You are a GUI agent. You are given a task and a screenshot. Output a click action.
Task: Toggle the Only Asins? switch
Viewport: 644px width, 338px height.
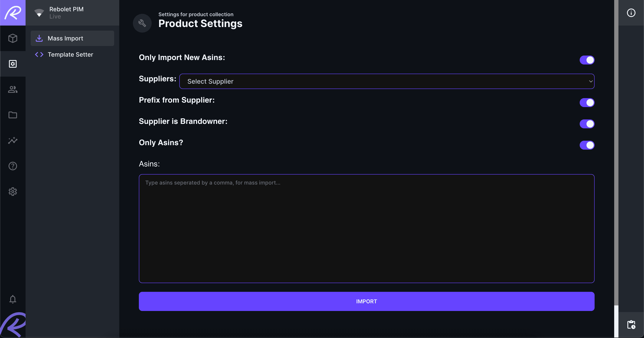[x=587, y=145]
